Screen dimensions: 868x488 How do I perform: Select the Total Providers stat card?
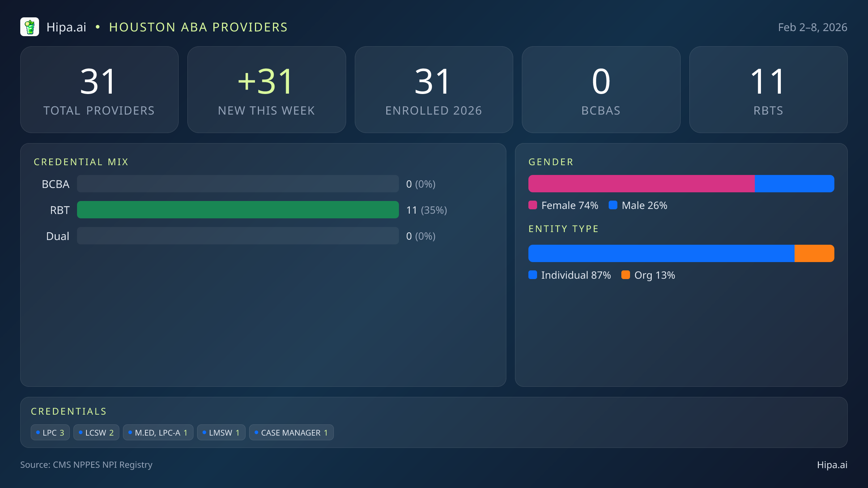click(99, 89)
